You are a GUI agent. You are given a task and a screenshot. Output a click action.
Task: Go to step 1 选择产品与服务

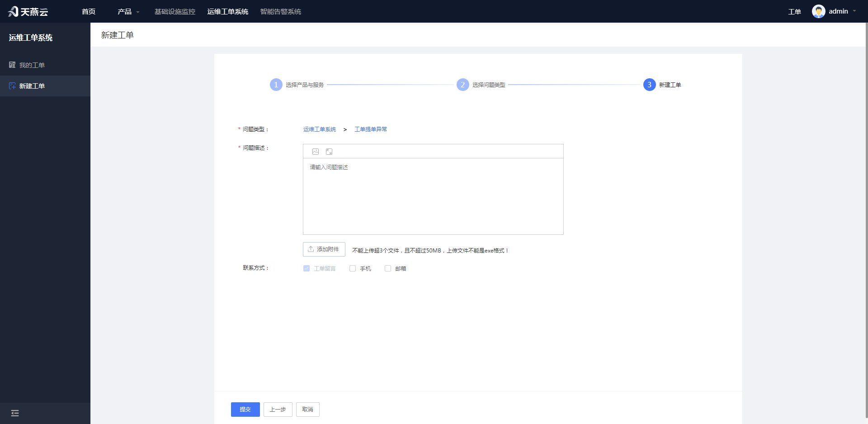pos(297,85)
